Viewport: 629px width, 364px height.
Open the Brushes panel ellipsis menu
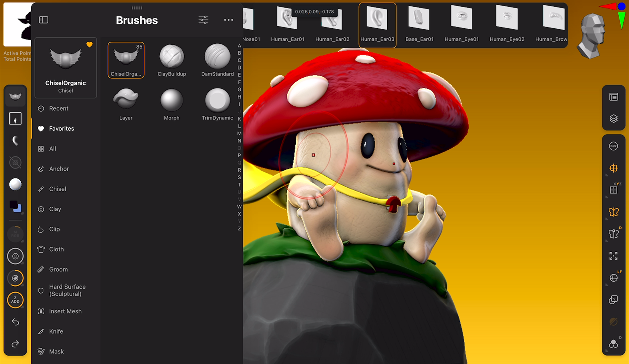[228, 20]
